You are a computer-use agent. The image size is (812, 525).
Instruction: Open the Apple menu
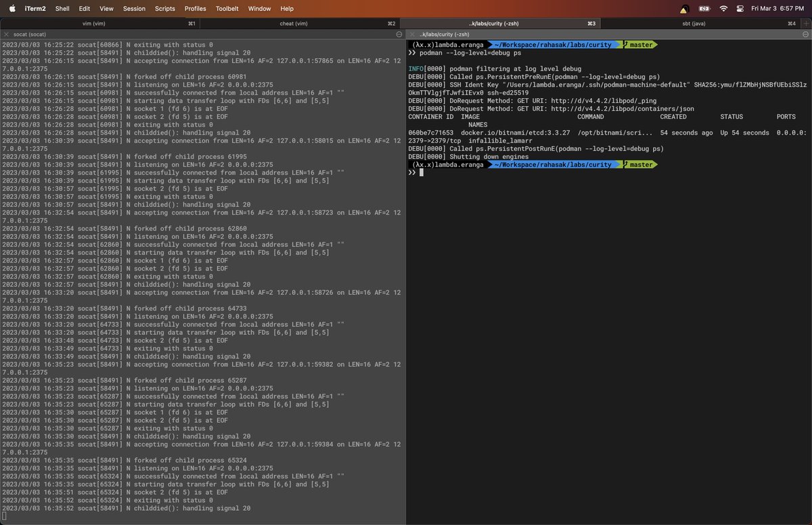[x=11, y=9]
